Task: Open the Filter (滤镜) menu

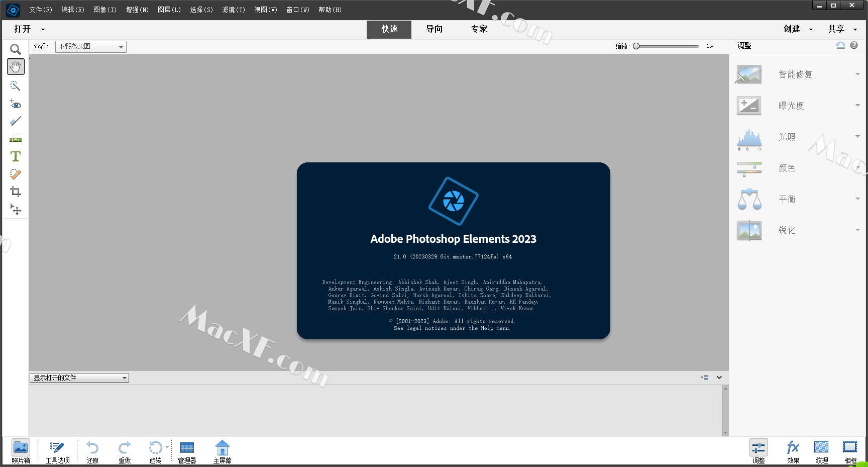Action: click(234, 10)
